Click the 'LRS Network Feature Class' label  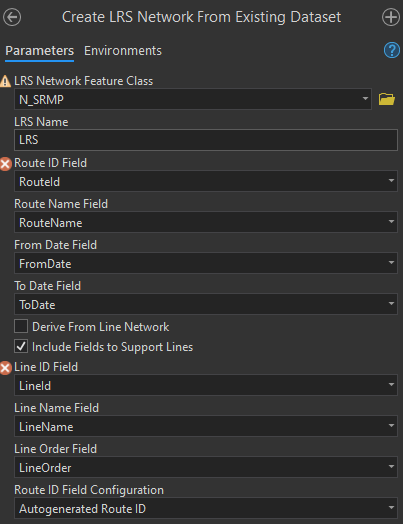[84, 81]
